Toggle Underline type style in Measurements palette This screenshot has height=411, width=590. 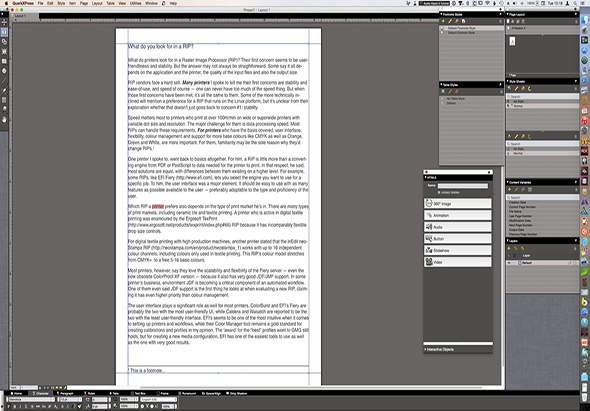(26, 406)
